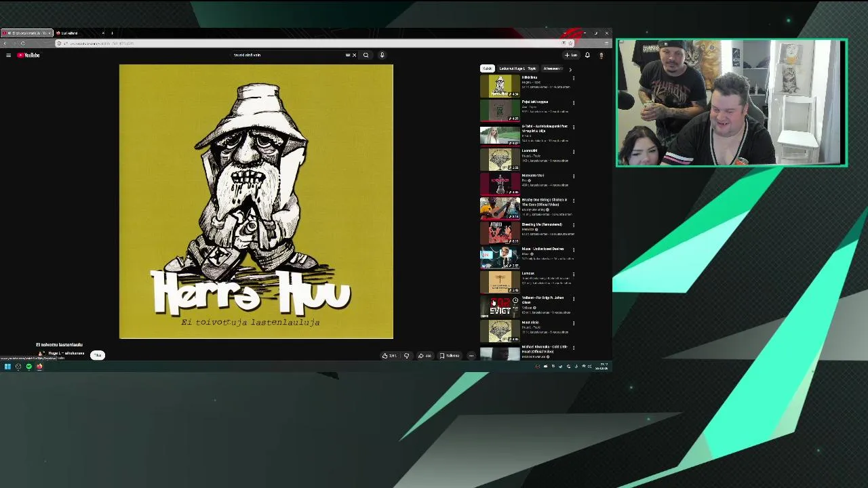Add Volbeat video to Watch later (clock icon)
The height and width of the screenshot is (488, 868).
(515, 300)
